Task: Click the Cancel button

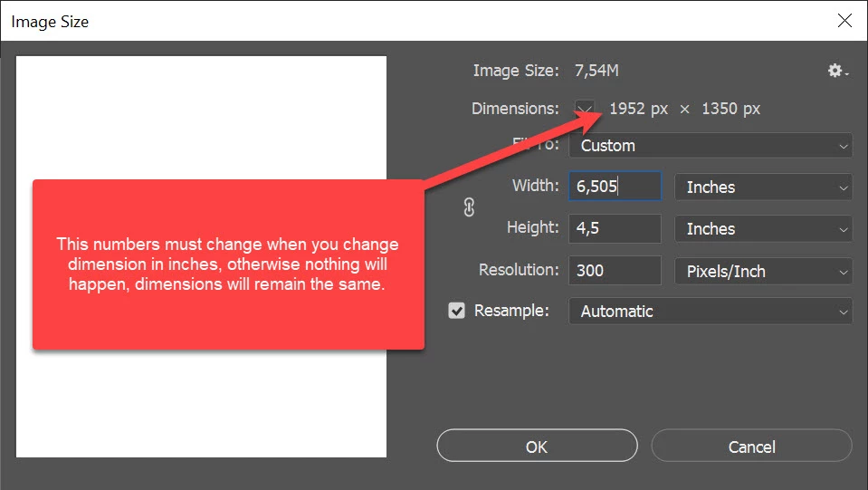Action: pyautogui.click(x=752, y=446)
